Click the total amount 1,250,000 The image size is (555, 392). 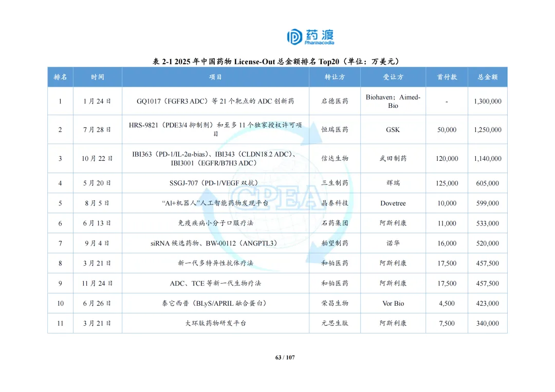pos(487,130)
